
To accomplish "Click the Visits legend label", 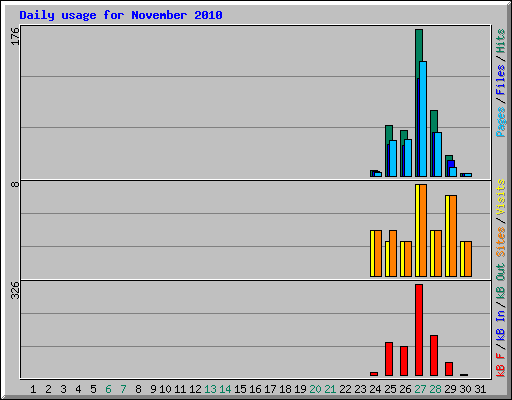I will coord(500,197).
